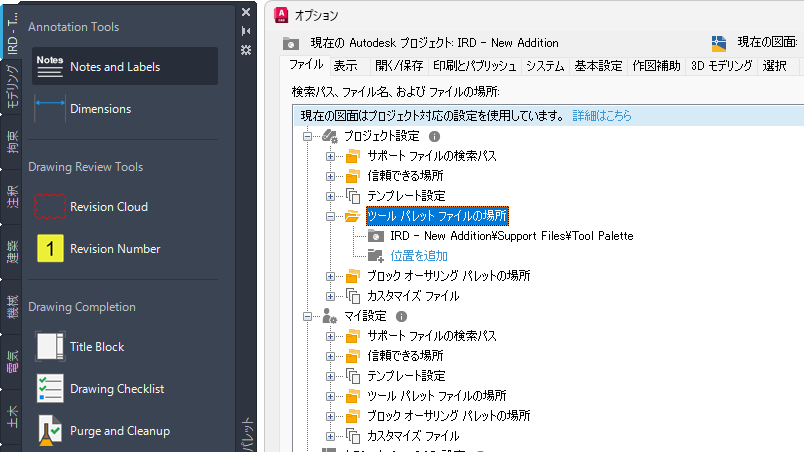
Task: Select the モデリング palette side tab
Action: pyautogui.click(x=12, y=86)
